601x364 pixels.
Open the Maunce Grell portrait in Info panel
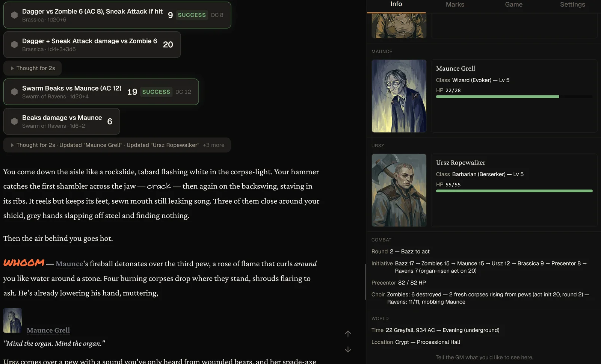point(399,96)
